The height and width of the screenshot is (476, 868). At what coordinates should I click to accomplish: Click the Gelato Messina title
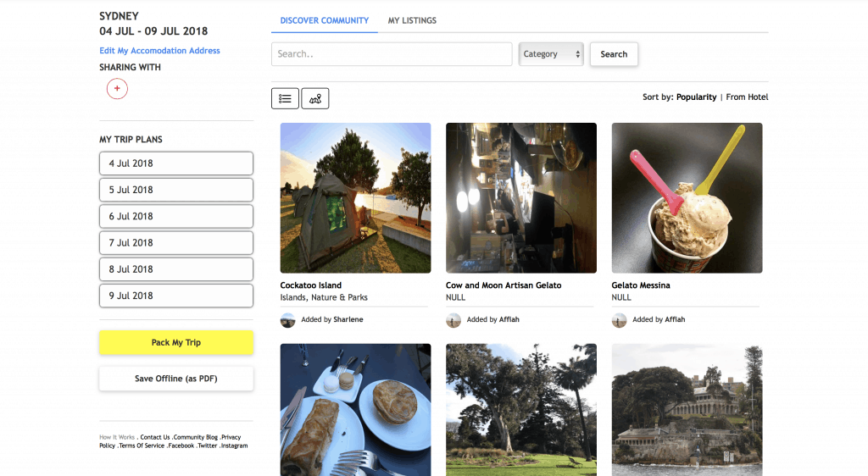point(641,285)
